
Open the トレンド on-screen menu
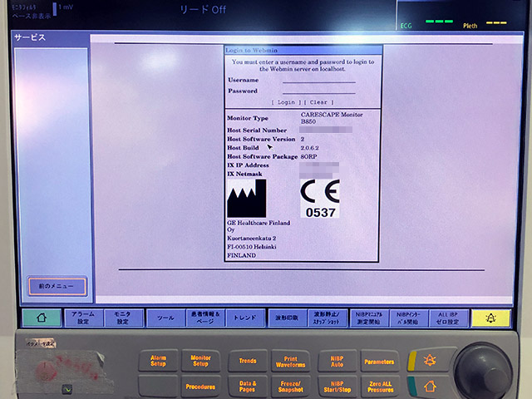[245, 318]
